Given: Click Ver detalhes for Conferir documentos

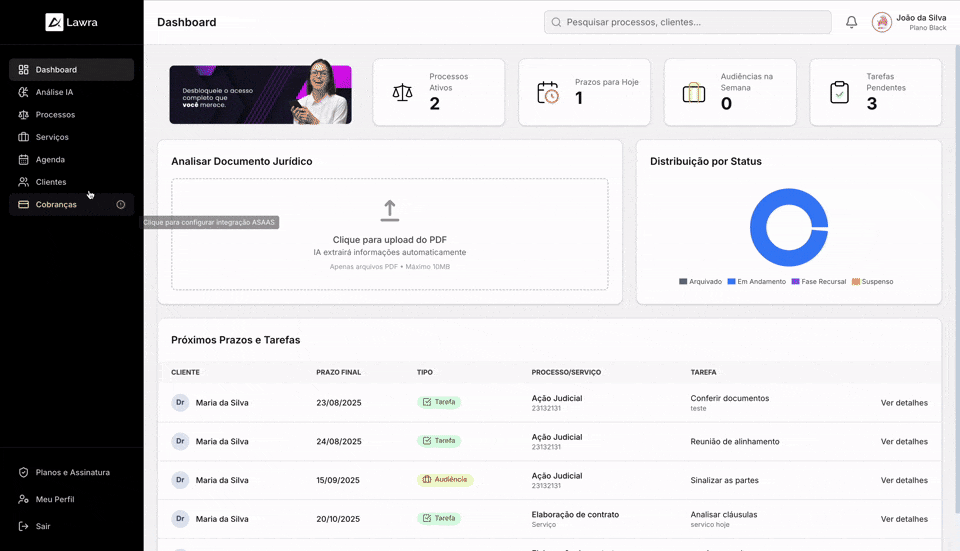Looking at the screenshot, I should tap(904, 403).
